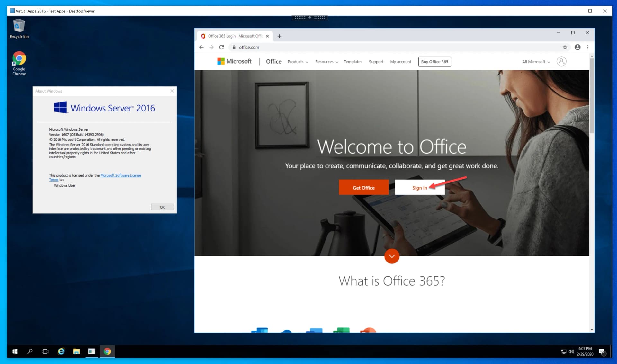This screenshot has height=364, width=617.
Task: Select the Chrome icon in taskbar
Action: [107, 351]
